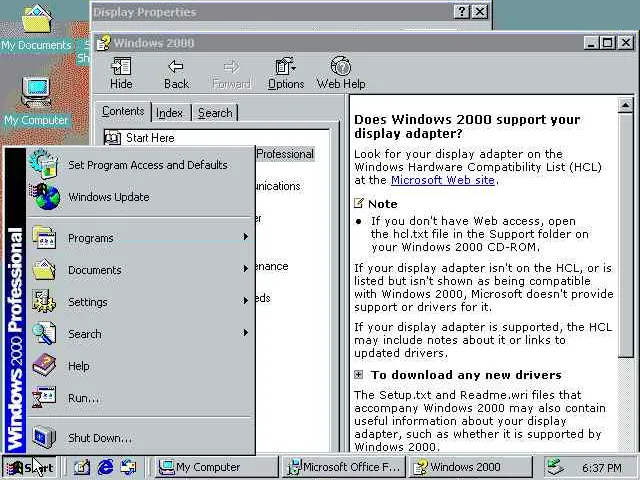Click the Windows Update globe icon
This screenshot has height=480, width=640.
click(x=45, y=196)
